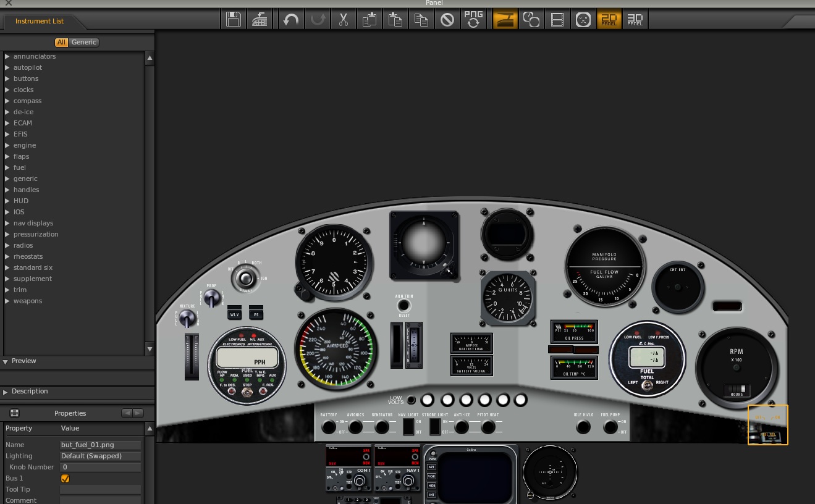The height and width of the screenshot is (504, 815).
Task: Click the Undo arrow in toolbar
Action: click(290, 20)
